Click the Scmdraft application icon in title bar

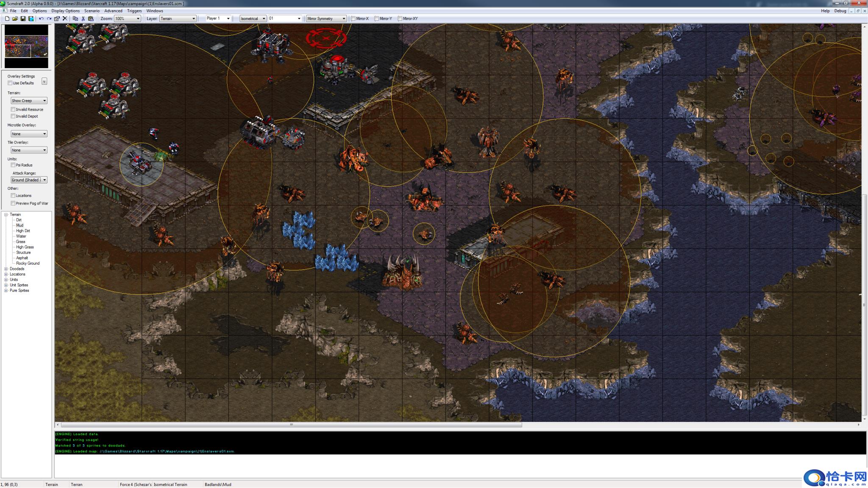3,3
